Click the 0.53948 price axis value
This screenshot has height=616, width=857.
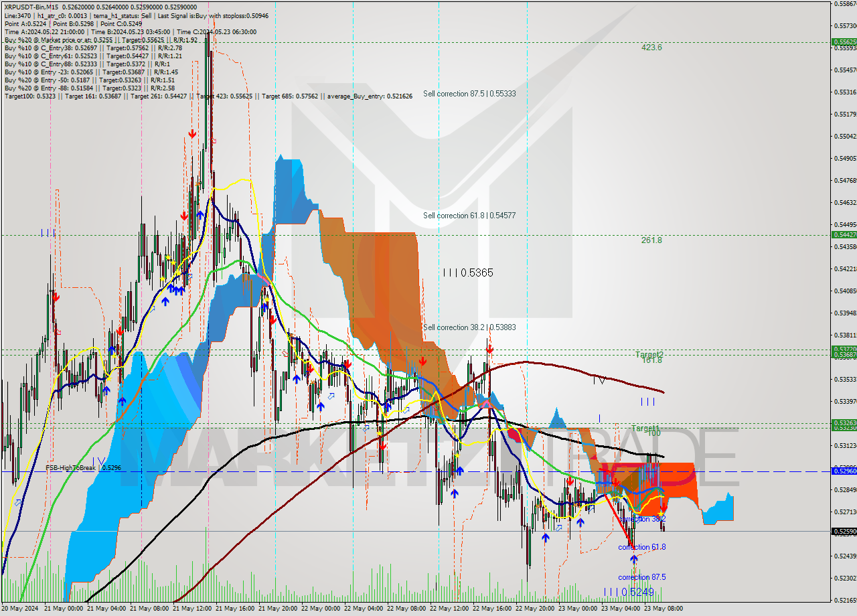[x=845, y=313]
